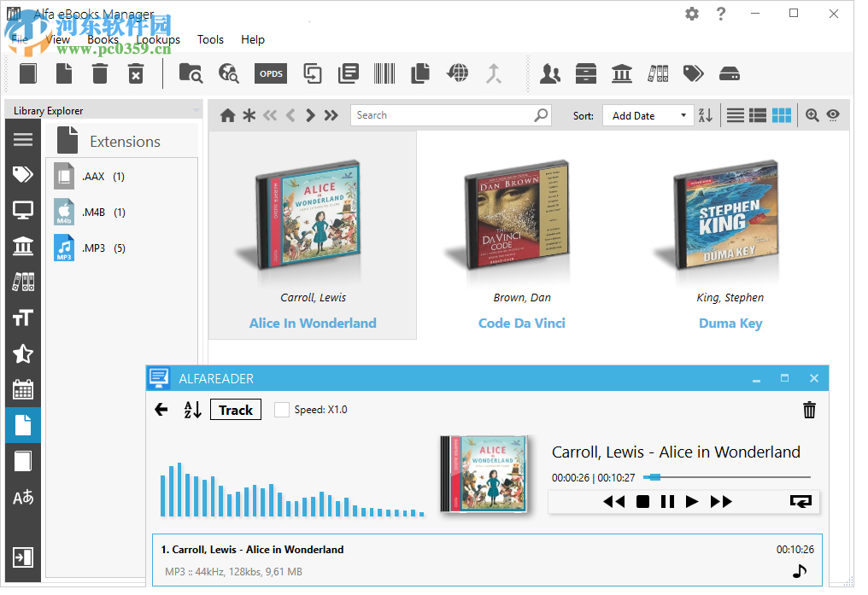Switch to thumbnail grid view
The width and height of the screenshot is (868, 595).
point(781,114)
